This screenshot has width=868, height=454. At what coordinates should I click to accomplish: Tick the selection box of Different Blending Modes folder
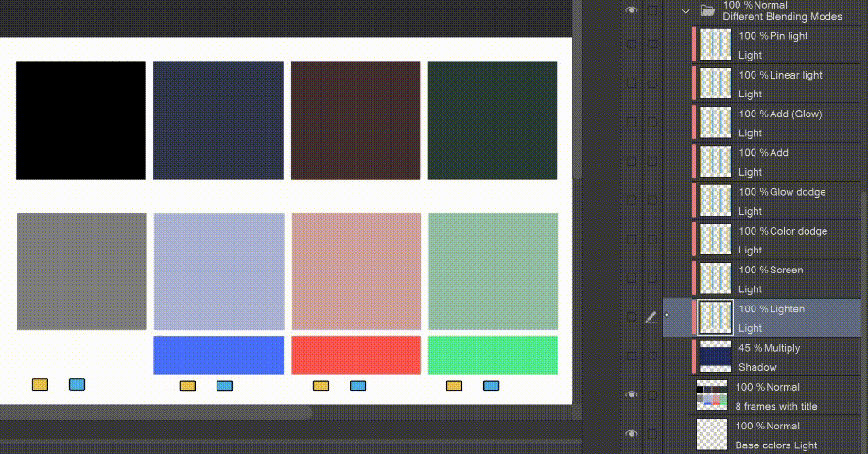[x=652, y=10]
